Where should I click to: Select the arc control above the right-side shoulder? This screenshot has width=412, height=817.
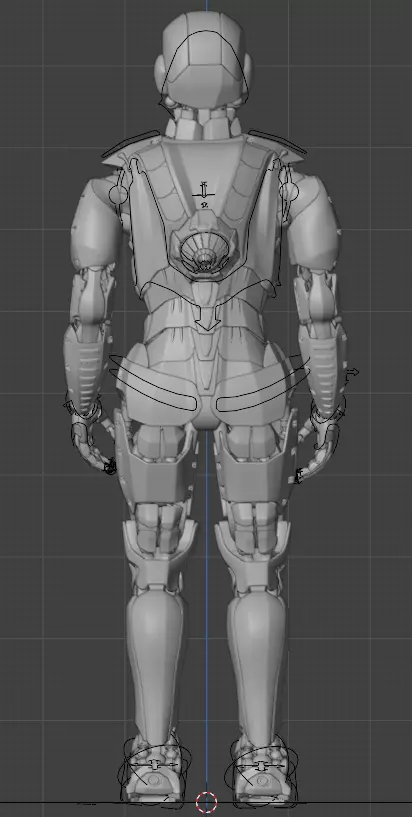(x=278, y=141)
